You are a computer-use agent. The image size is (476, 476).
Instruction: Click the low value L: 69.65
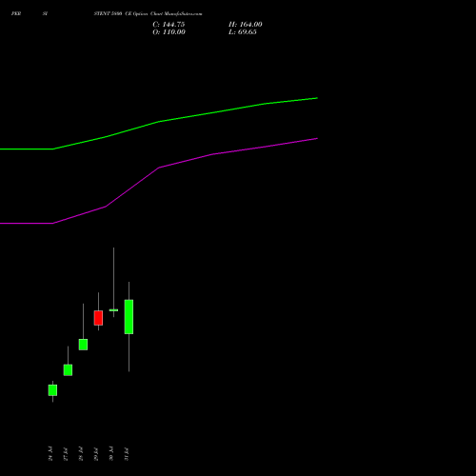[x=243, y=32]
